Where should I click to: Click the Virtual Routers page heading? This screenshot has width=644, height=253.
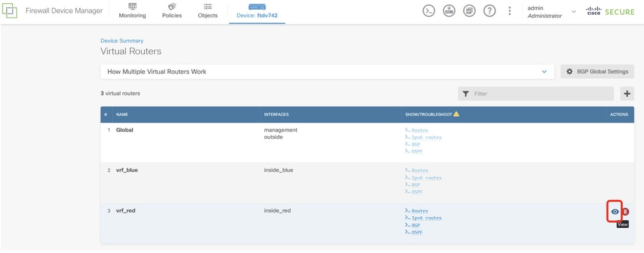[x=131, y=52]
